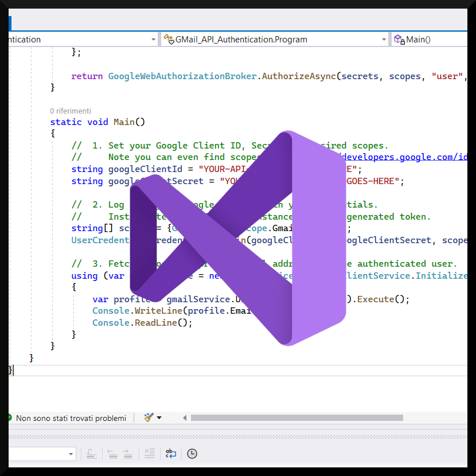Click the left arrow of the horizontal scrollbar
The width and height of the screenshot is (476, 476).
(185, 417)
